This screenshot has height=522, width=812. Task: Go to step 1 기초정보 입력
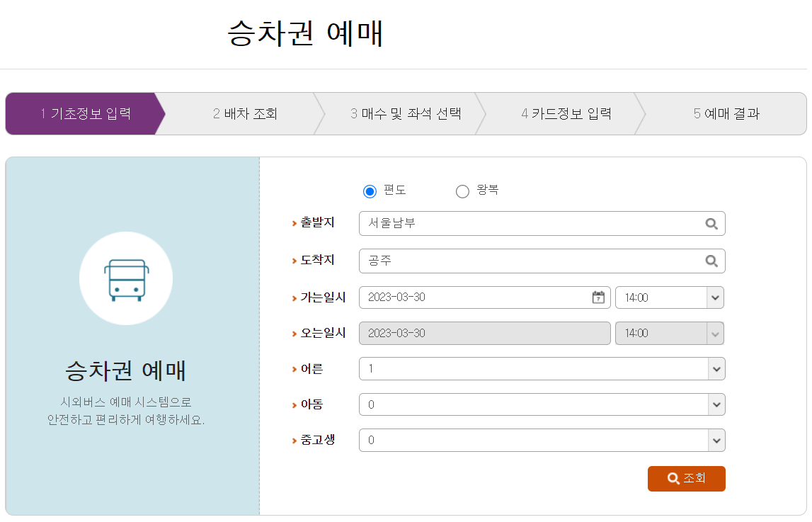(x=86, y=114)
